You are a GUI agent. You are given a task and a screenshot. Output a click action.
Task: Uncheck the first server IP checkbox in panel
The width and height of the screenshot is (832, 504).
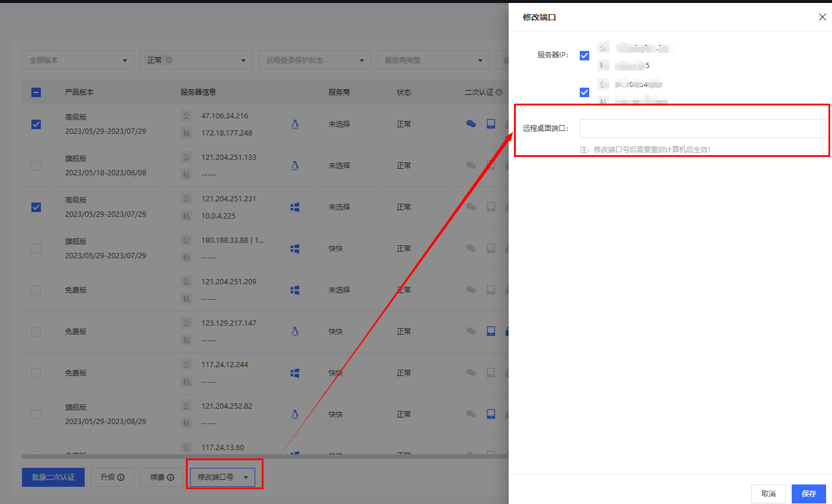pos(584,56)
